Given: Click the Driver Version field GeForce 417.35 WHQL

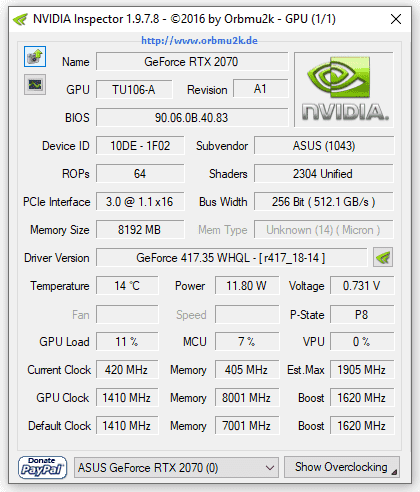Looking at the screenshot, I should tap(231, 258).
